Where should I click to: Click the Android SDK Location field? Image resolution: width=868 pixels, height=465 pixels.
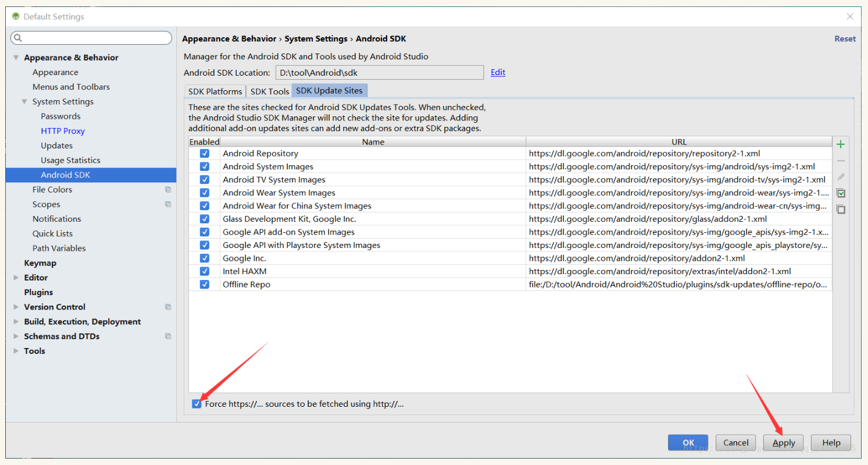click(x=380, y=73)
